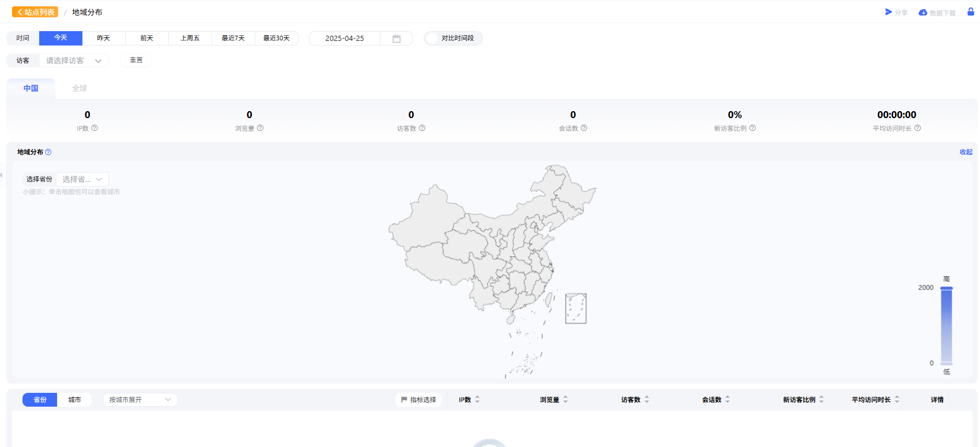Click help icon next to 新访客比例

point(752,128)
